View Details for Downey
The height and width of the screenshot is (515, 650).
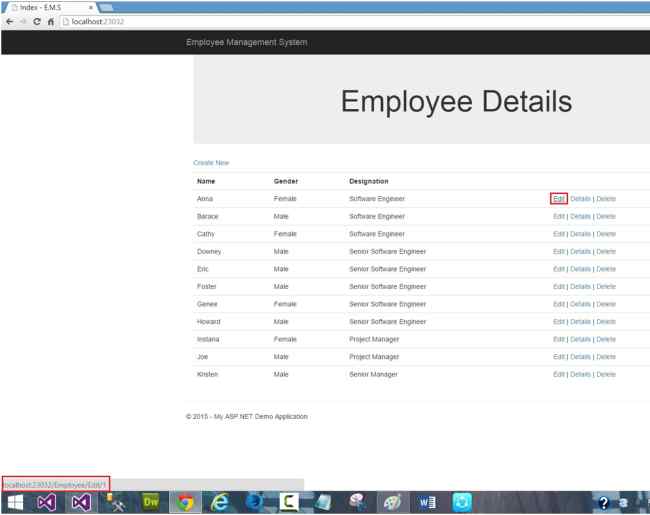(x=580, y=251)
